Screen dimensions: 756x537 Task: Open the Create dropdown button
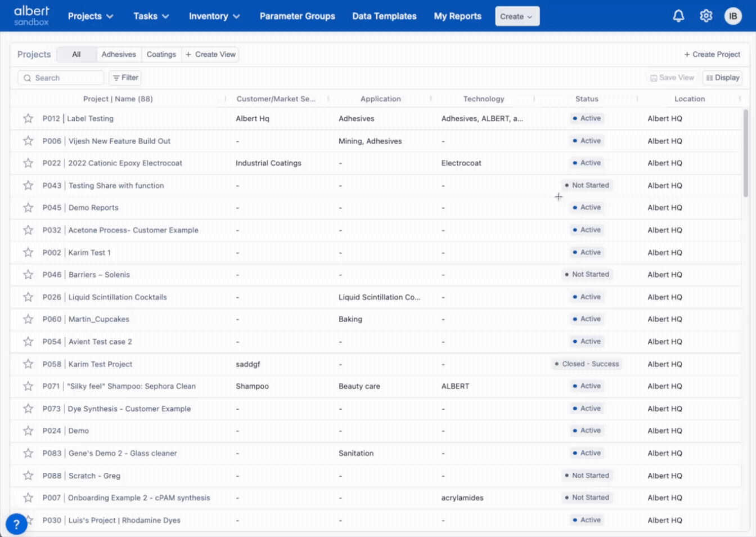coord(517,16)
